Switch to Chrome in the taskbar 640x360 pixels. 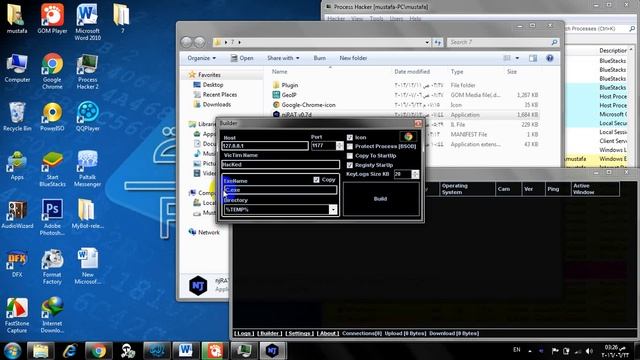98,351
